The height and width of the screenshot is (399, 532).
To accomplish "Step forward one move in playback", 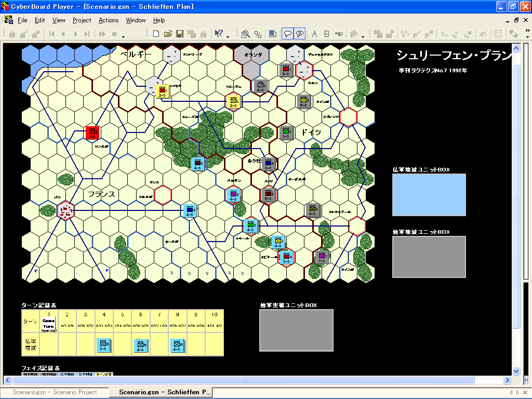I will pyautogui.click(x=75, y=34).
